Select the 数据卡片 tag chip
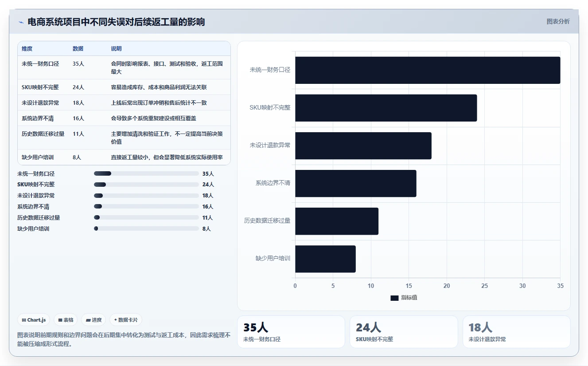The height and width of the screenshot is (366, 588). click(x=126, y=320)
